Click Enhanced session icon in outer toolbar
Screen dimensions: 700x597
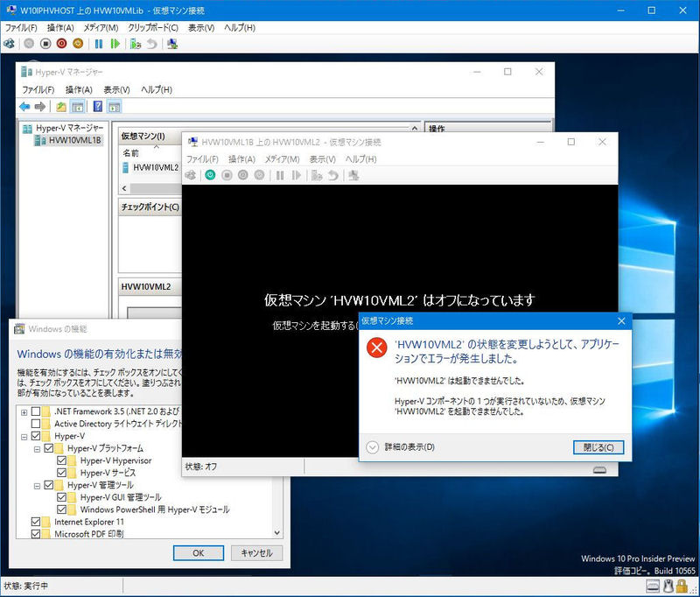(172, 44)
